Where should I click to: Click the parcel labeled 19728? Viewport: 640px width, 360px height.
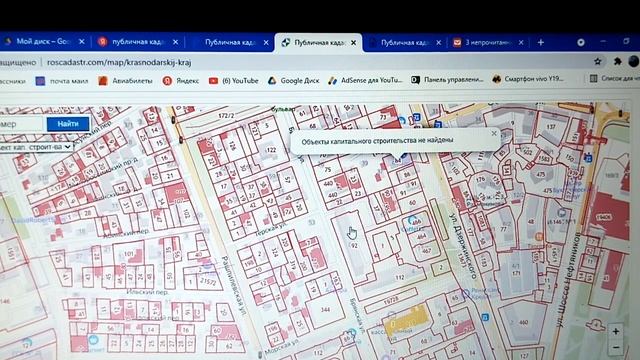(391, 300)
